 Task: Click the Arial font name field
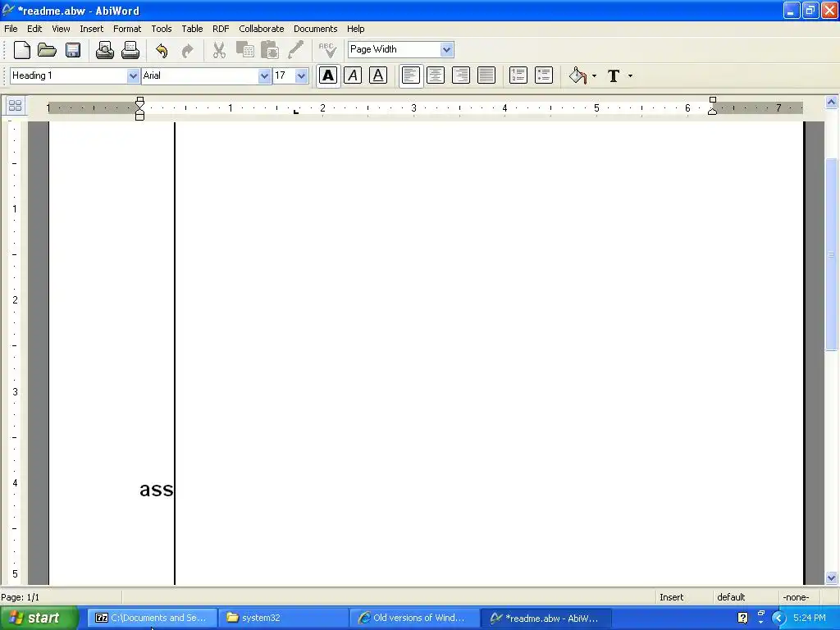(x=200, y=76)
